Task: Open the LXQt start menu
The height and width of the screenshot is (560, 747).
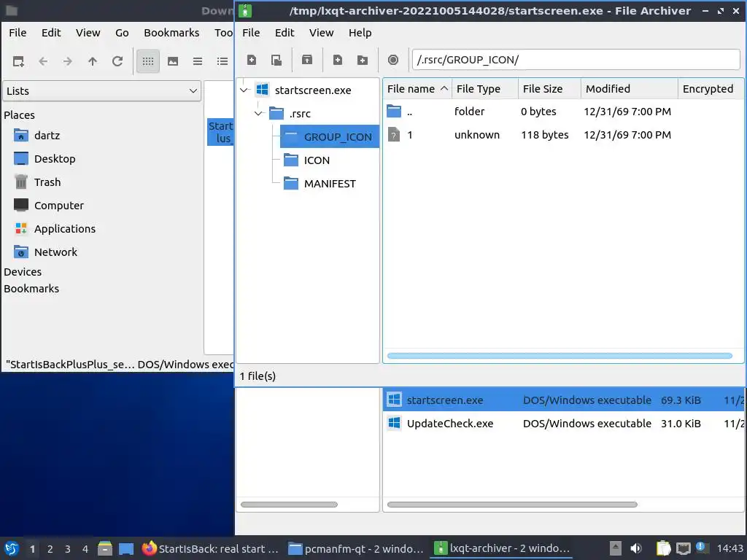Action: coord(12,548)
